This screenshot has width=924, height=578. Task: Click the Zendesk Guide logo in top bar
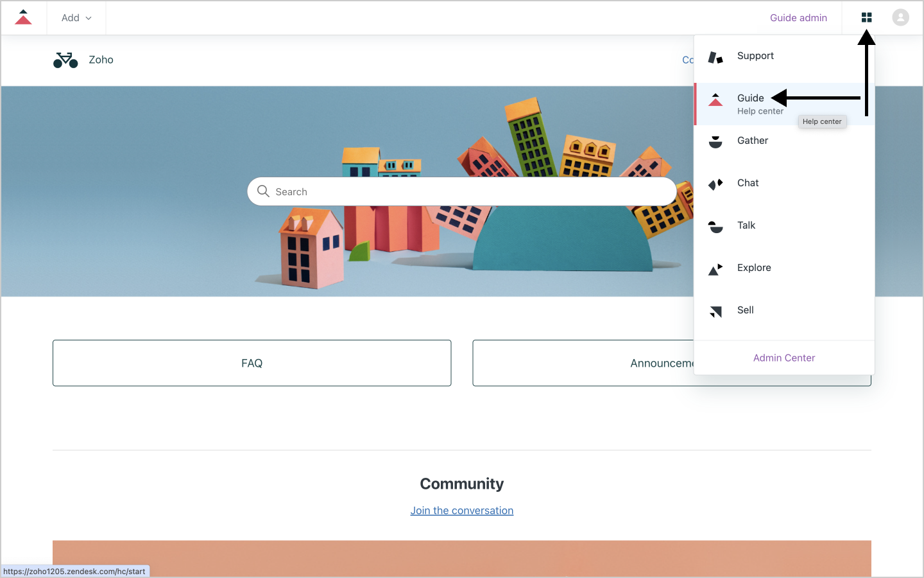tap(23, 17)
